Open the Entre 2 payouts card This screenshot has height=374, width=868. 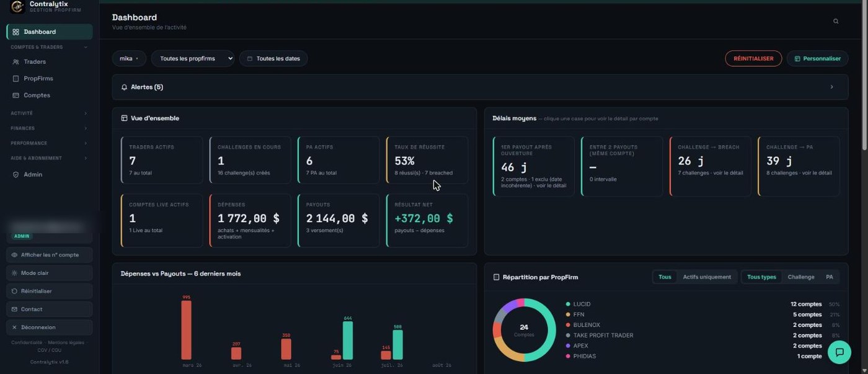click(622, 166)
